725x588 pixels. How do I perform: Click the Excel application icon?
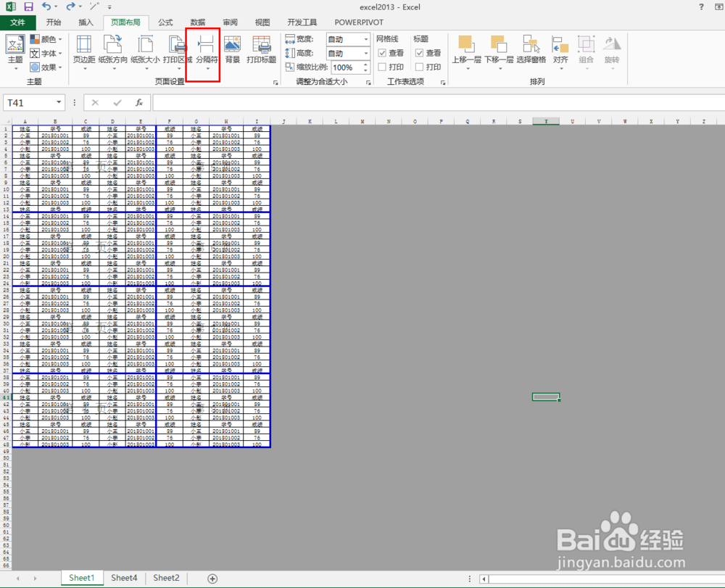coord(10,7)
